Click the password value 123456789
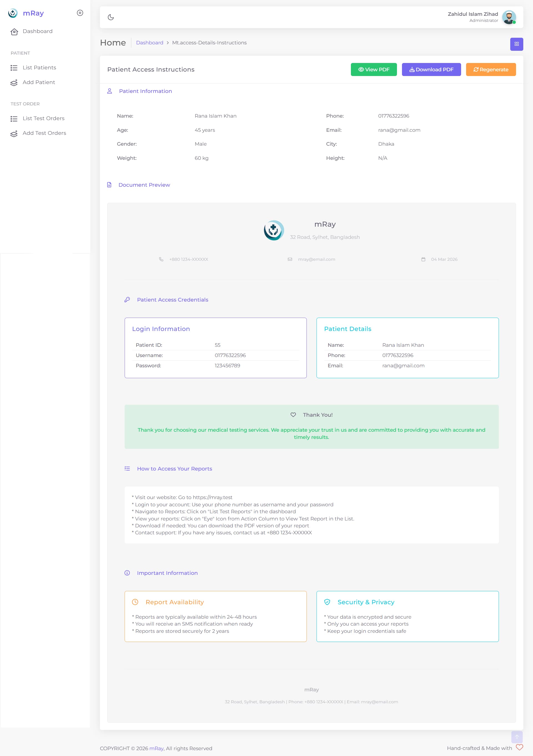The image size is (533, 756). (227, 366)
